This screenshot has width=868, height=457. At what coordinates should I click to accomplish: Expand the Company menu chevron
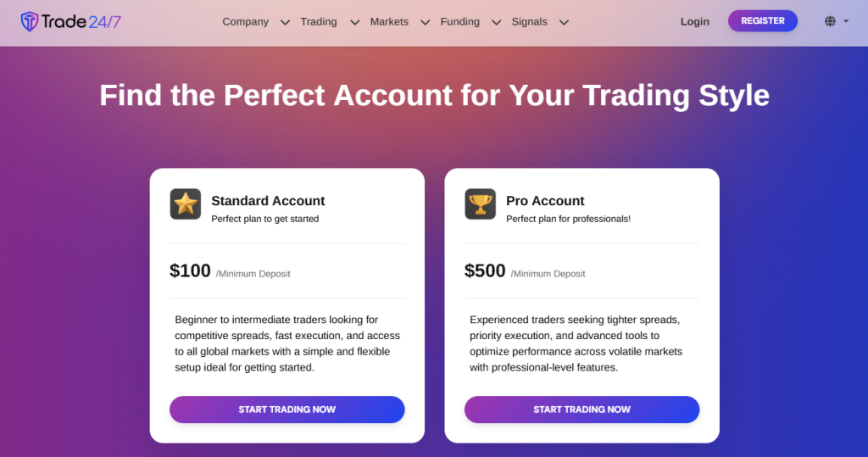tap(285, 22)
